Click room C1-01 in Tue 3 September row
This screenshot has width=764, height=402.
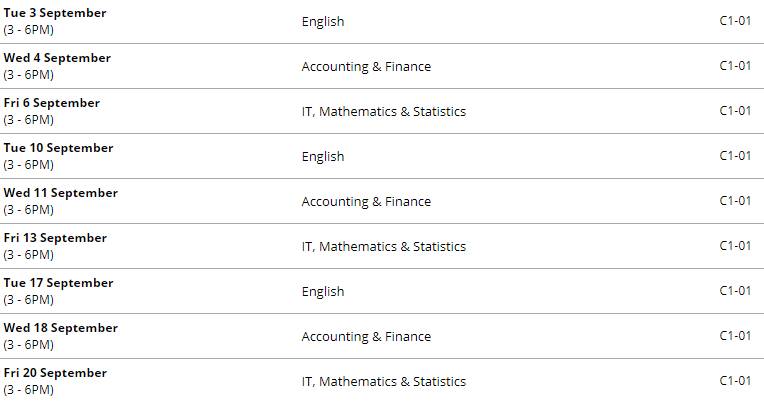coord(735,21)
